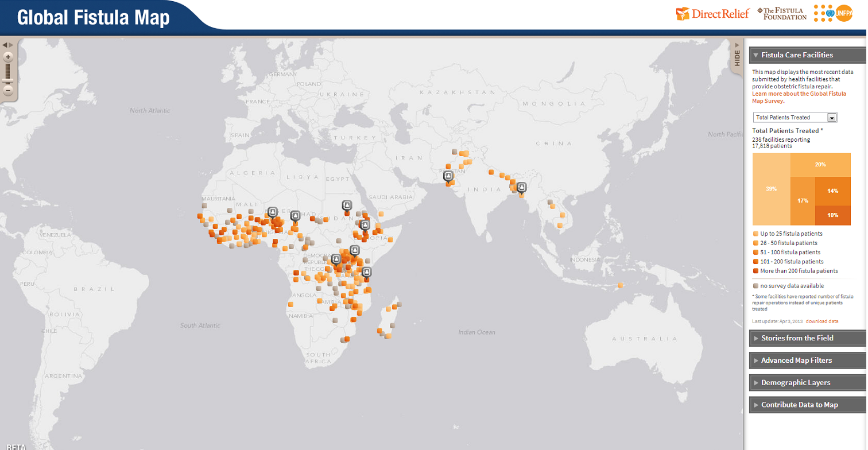Click the 39% block in the chart
This screenshot has width=868, height=450.
771,189
